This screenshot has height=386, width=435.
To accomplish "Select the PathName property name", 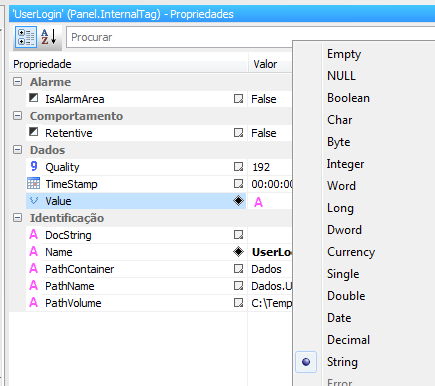I will (70, 286).
